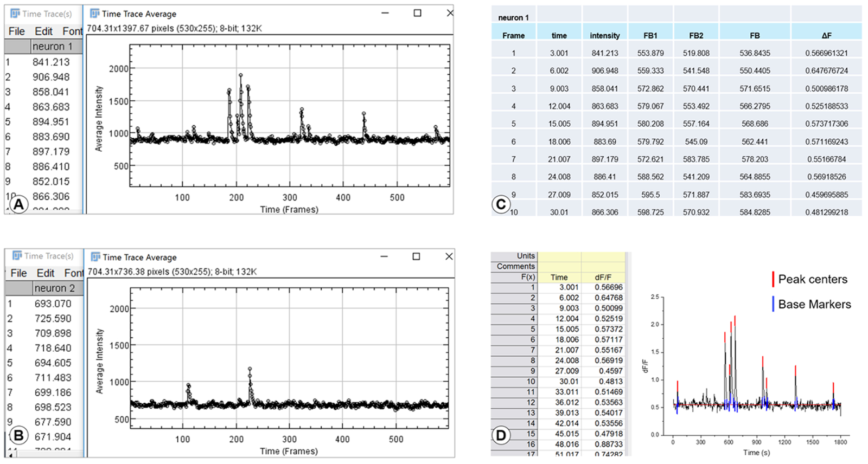The height and width of the screenshot is (464, 868).
Task: Select the neuron 2 column header
Action: [x=54, y=288]
